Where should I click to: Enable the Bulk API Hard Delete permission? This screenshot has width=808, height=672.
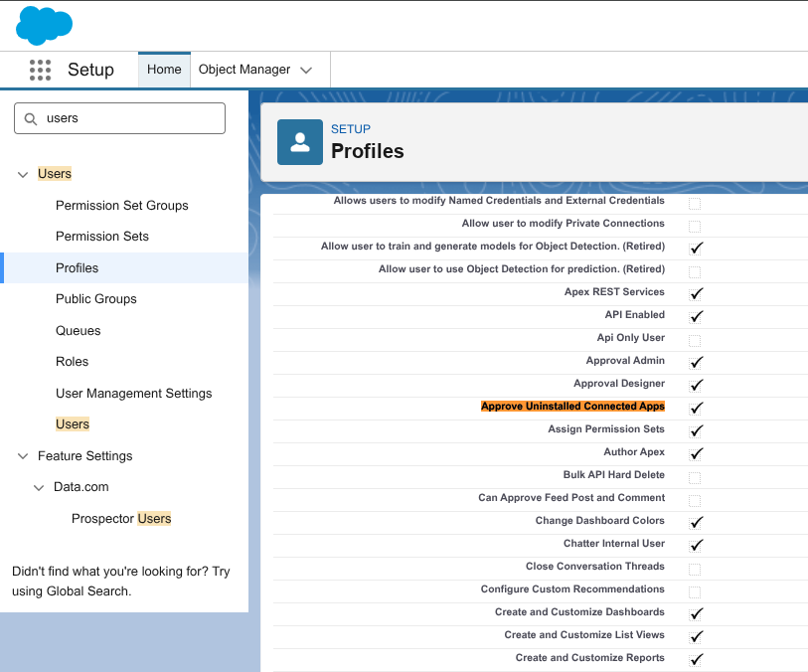tap(696, 475)
